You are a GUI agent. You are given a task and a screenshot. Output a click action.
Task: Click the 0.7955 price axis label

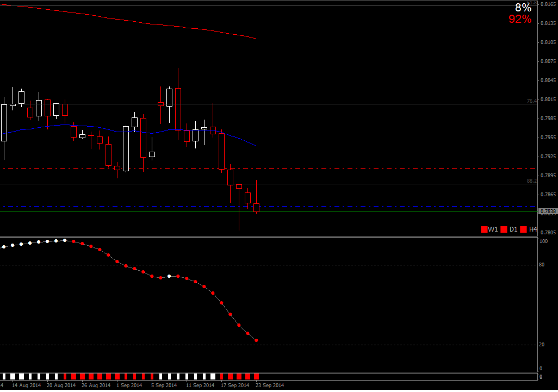click(x=548, y=138)
